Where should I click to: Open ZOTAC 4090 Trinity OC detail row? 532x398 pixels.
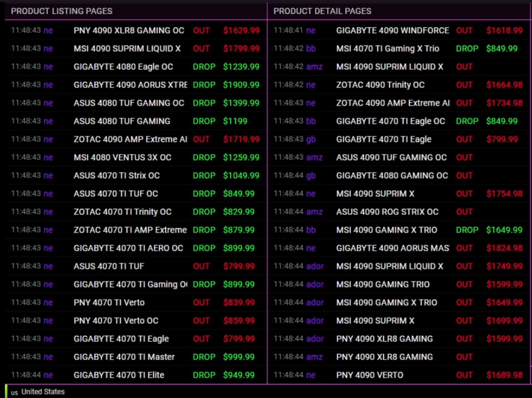coord(380,85)
